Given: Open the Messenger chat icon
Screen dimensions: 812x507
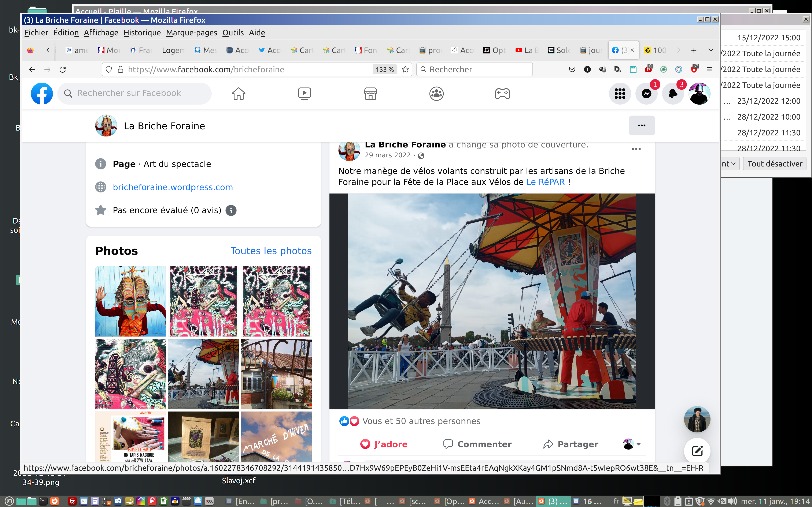Looking at the screenshot, I should 647,94.
